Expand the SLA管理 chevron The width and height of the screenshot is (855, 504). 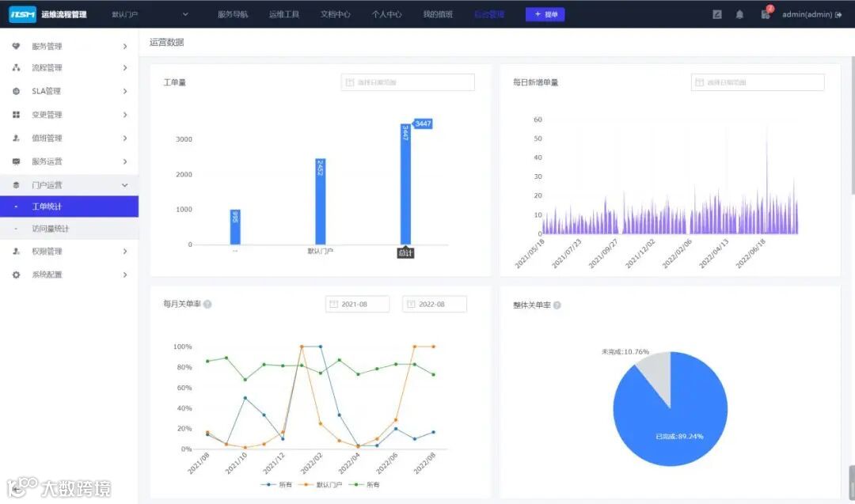coord(125,91)
